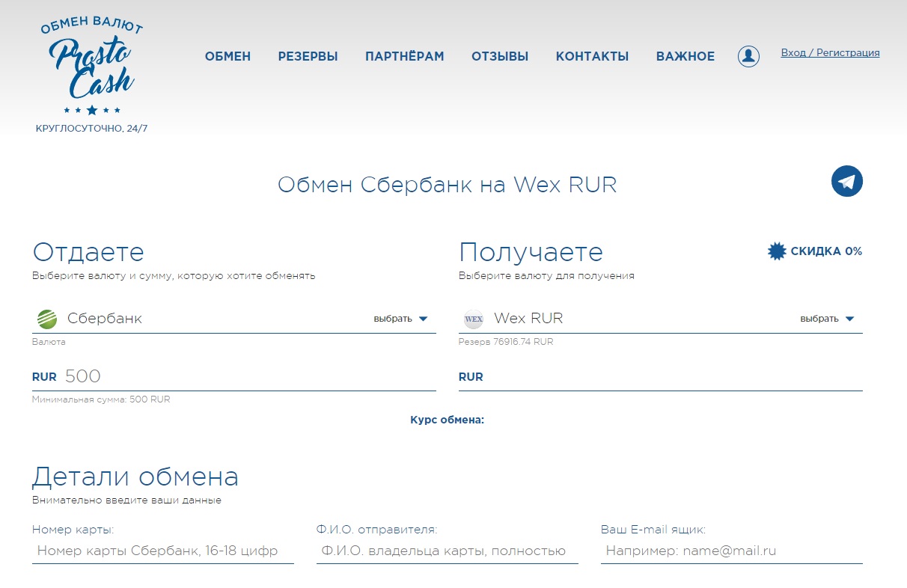Screen dimensions: 907x588
Task: Expand the Sberbank currency 'выбрать' dropdown
Action: click(x=400, y=319)
